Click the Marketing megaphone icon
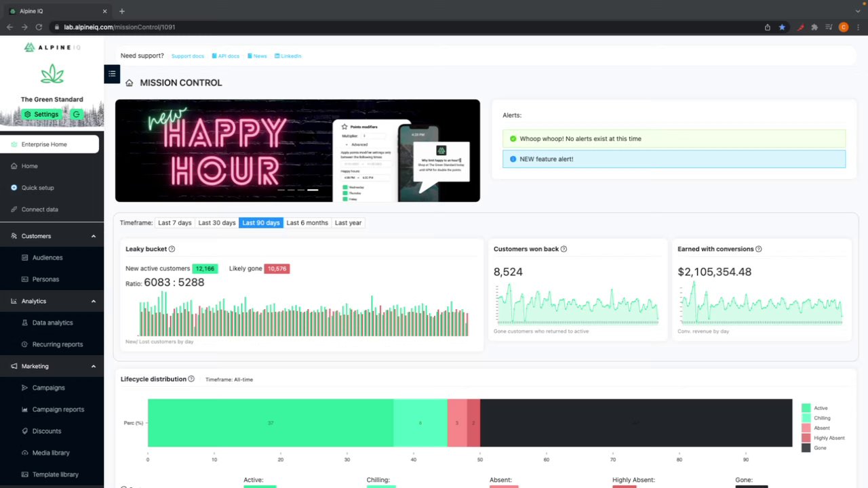868x488 pixels. coord(14,366)
